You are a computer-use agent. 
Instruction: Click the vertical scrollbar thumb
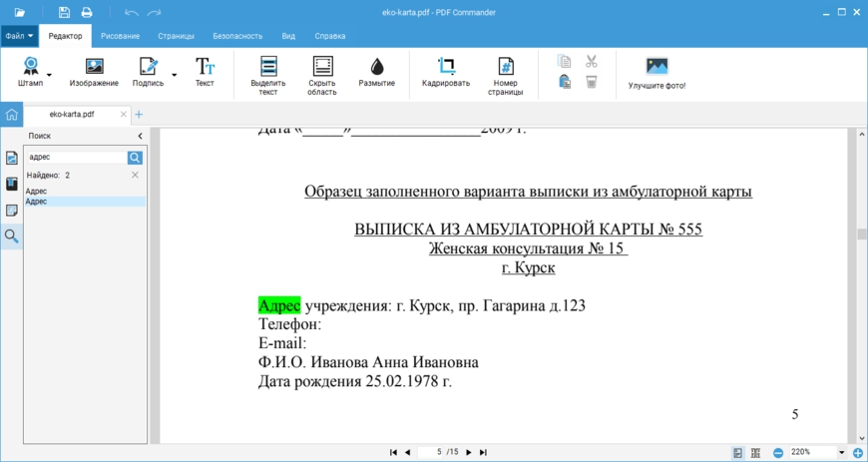click(x=862, y=233)
